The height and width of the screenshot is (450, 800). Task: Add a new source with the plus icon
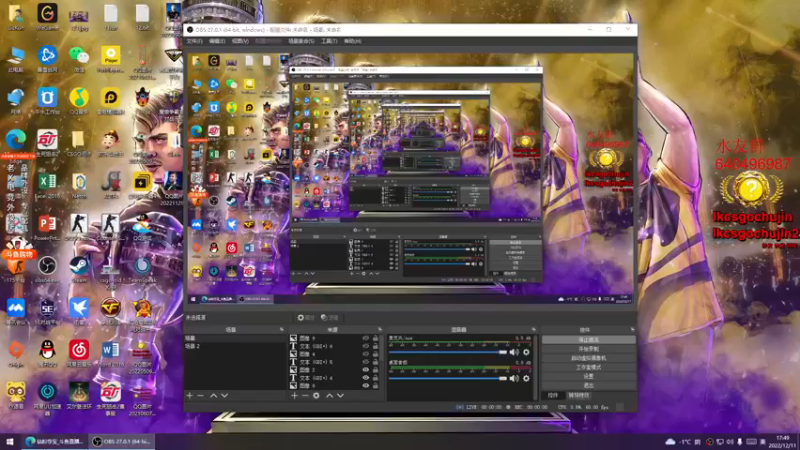294,395
